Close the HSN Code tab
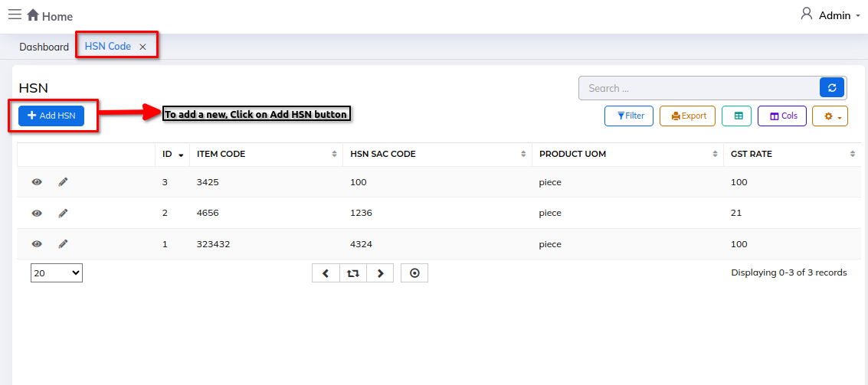This screenshot has width=868, height=385. pyautogui.click(x=142, y=47)
